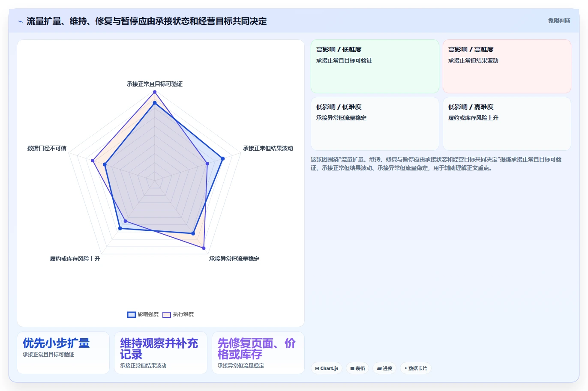Open the 低影响 / 高难度 quadrant card
This screenshot has height=391, width=588.
coord(507,124)
